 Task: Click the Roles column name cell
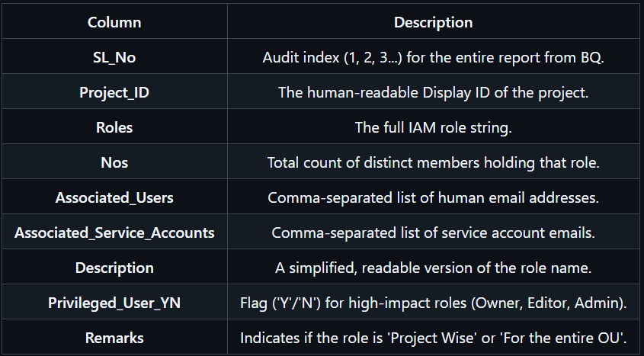coord(114,127)
